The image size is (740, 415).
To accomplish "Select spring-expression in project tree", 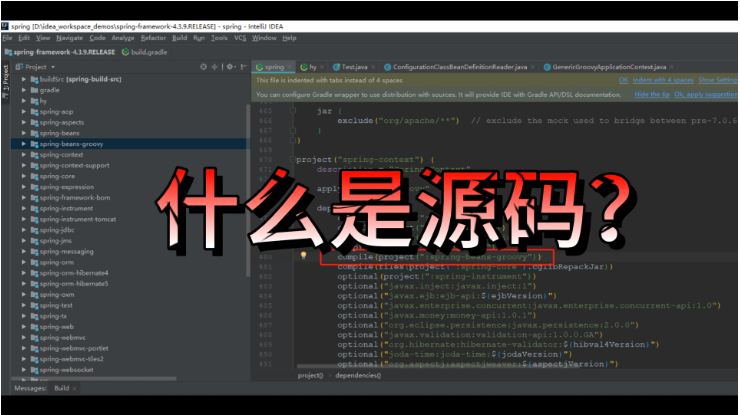I will click(67, 187).
